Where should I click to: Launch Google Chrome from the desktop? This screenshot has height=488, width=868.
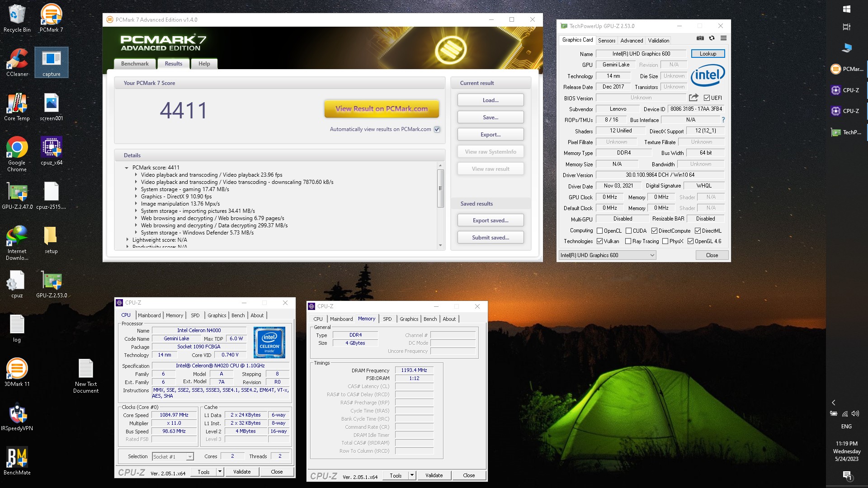pos(17,154)
